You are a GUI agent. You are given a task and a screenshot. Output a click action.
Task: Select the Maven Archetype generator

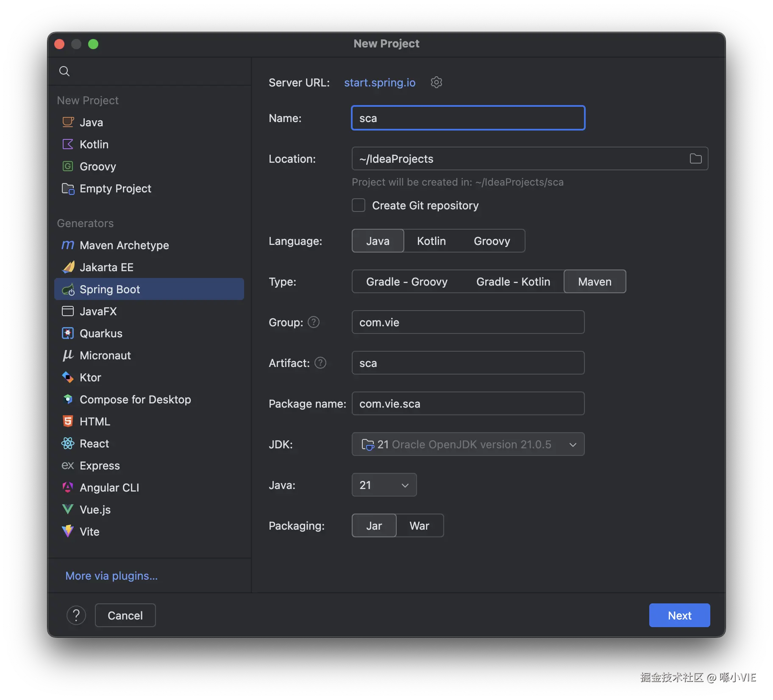pyautogui.click(x=124, y=245)
